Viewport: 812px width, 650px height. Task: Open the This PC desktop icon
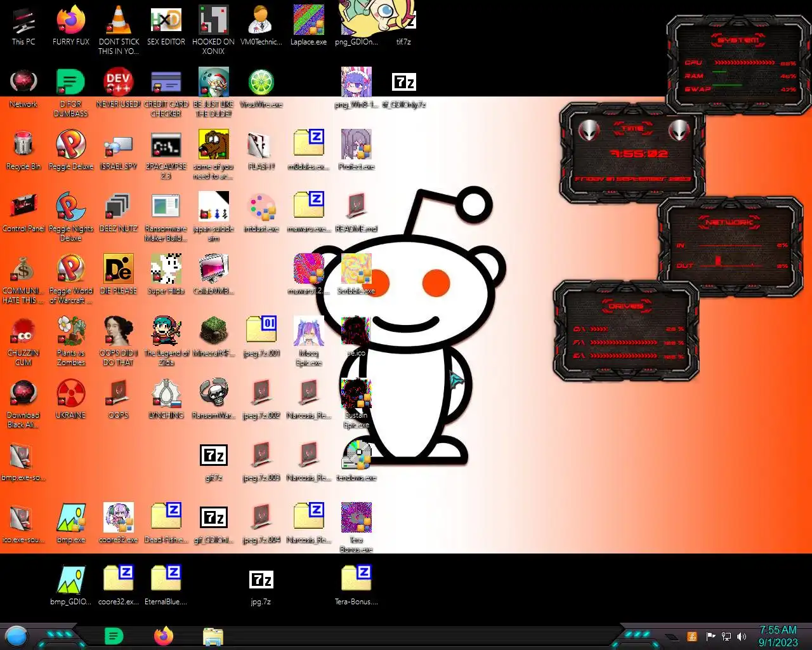23,26
